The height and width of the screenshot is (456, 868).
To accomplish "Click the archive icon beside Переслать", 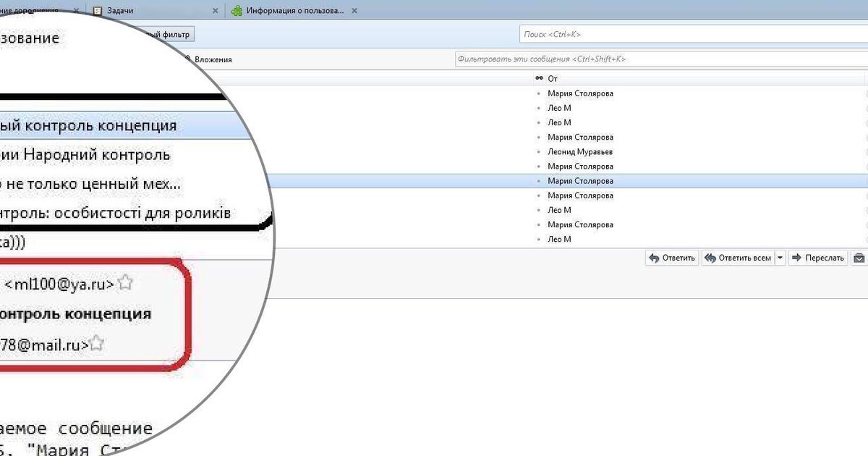I will click(x=859, y=258).
